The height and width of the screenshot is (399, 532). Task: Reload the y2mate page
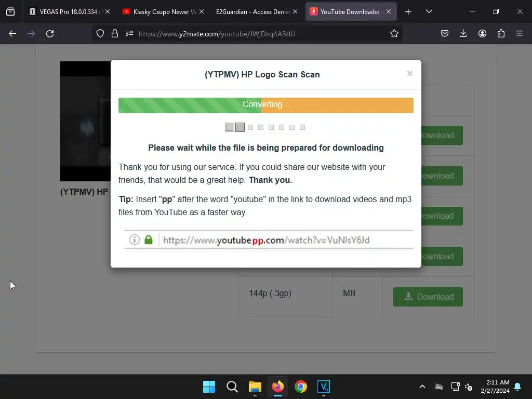[50, 34]
